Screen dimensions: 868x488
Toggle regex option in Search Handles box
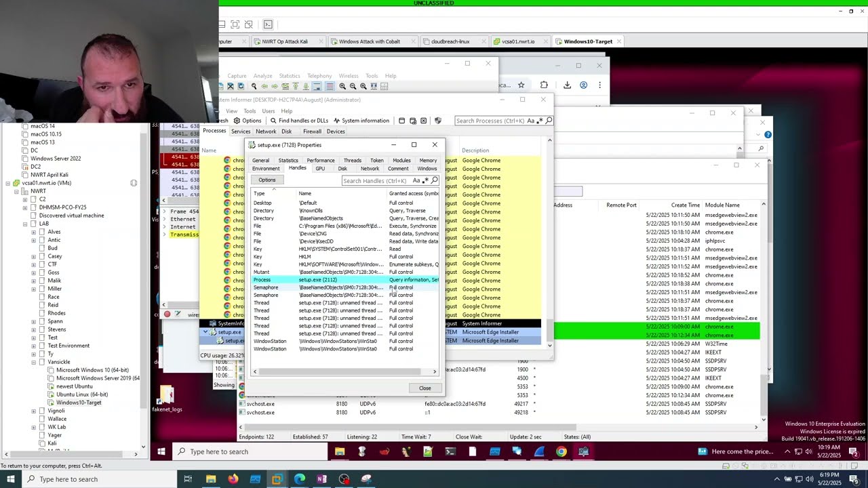click(x=425, y=180)
